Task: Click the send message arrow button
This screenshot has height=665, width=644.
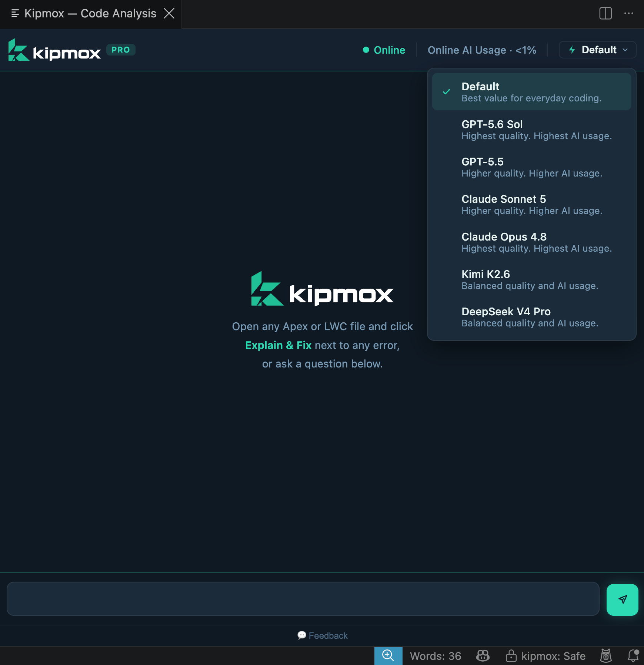Action: [x=622, y=599]
